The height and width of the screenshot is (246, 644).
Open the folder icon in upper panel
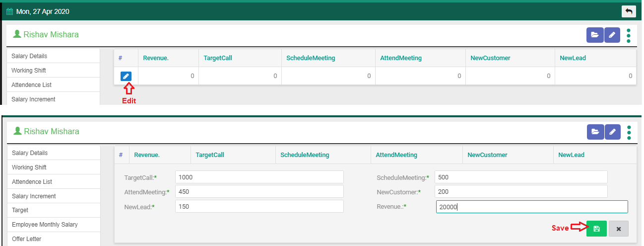point(594,35)
